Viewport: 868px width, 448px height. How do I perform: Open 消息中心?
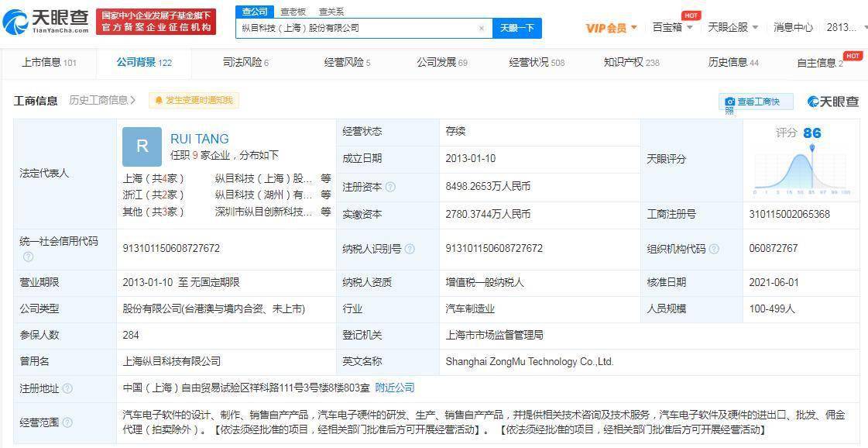pos(793,27)
